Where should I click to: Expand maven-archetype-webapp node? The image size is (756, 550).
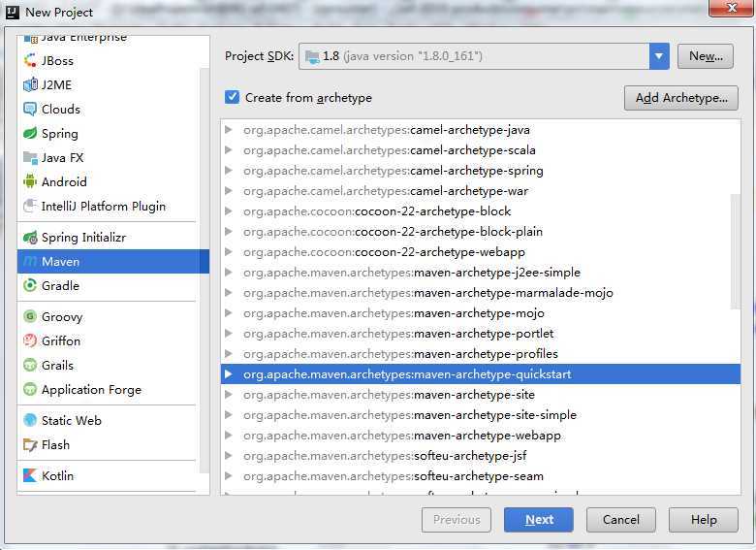click(229, 436)
